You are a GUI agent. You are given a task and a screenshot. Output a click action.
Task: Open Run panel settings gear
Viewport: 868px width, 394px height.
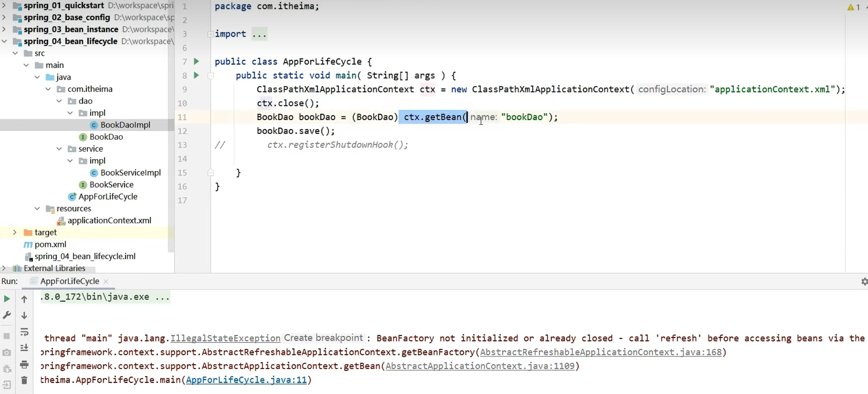pos(864,282)
